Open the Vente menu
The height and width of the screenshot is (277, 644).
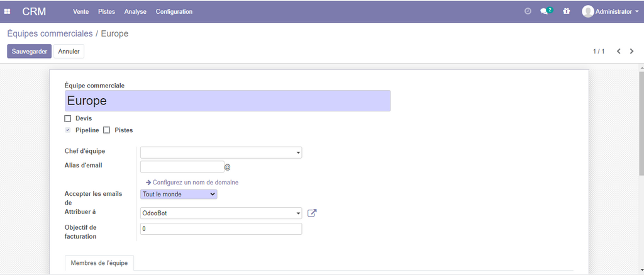80,11
